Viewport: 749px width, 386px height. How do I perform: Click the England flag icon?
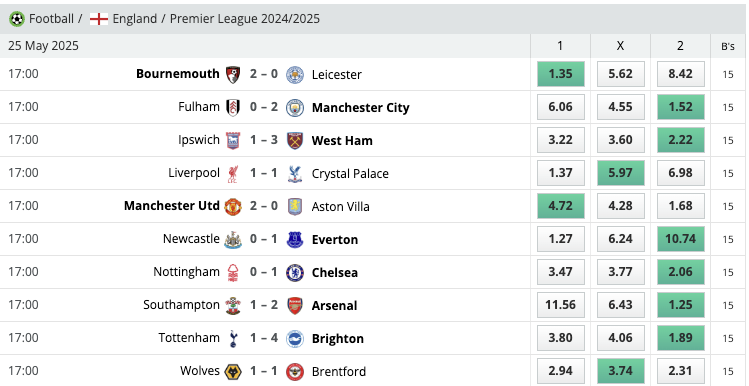point(98,19)
